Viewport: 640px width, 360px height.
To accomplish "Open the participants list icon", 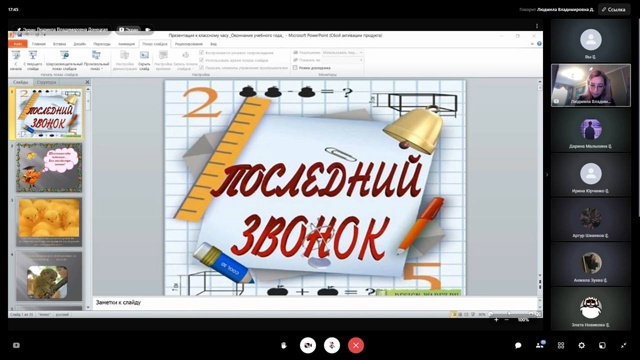I will pos(540,345).
